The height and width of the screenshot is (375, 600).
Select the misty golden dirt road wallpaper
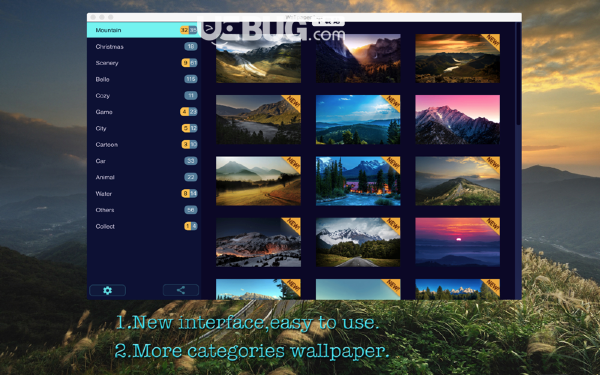(x=258, y=181)
